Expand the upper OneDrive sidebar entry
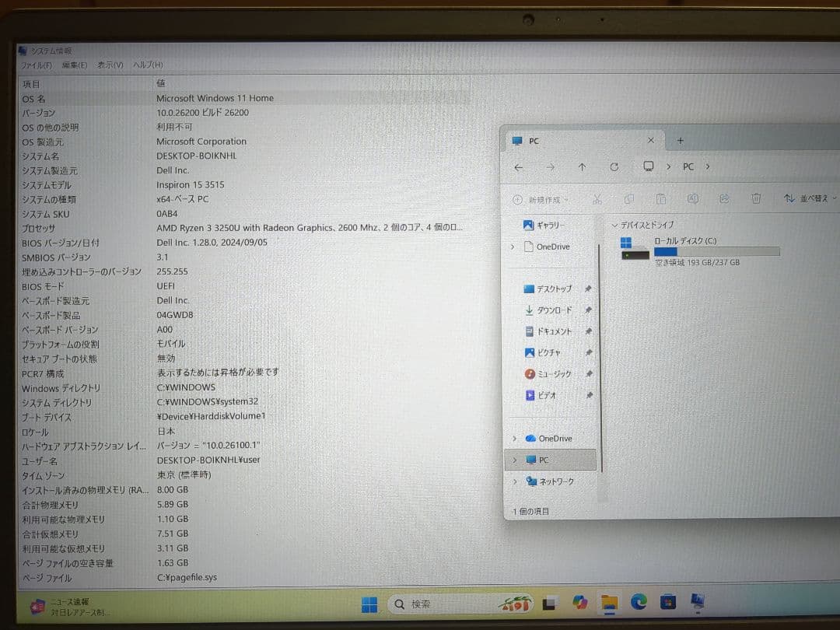 pos(512,247)
